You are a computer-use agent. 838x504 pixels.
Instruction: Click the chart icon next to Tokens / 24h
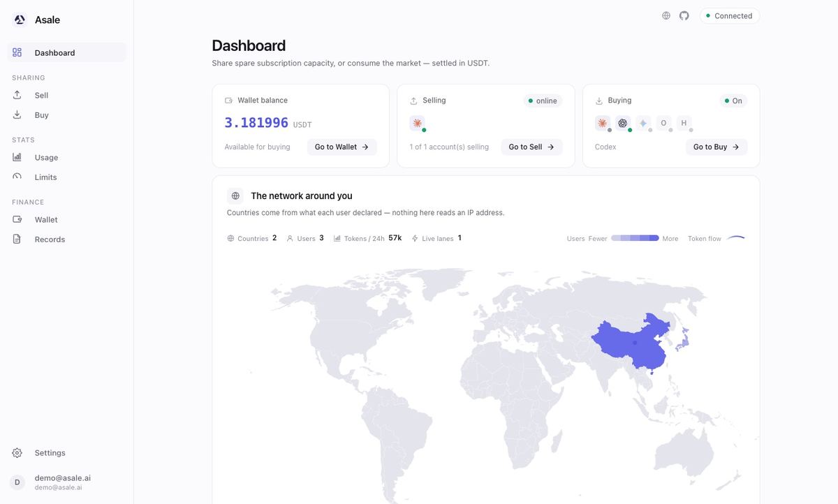(337, 238)
